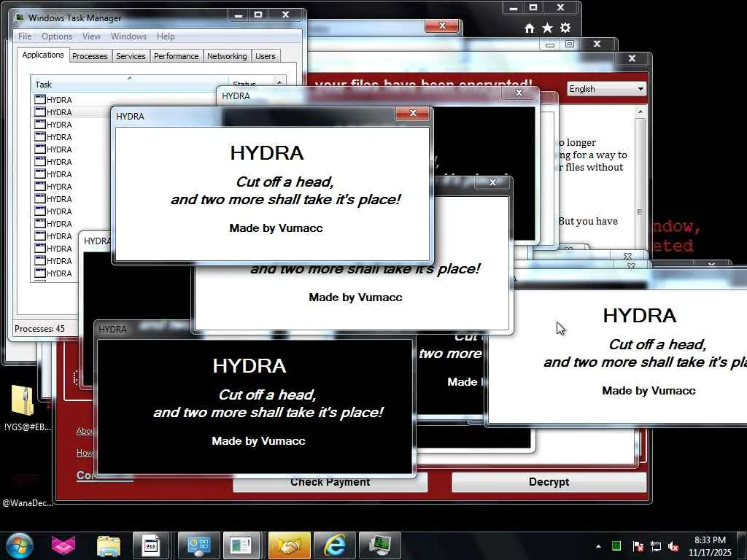Select the topmost HYDRA task in the list
Image resolution: width=747 pixels, height=560 pixels.
(x=60, y=99)
